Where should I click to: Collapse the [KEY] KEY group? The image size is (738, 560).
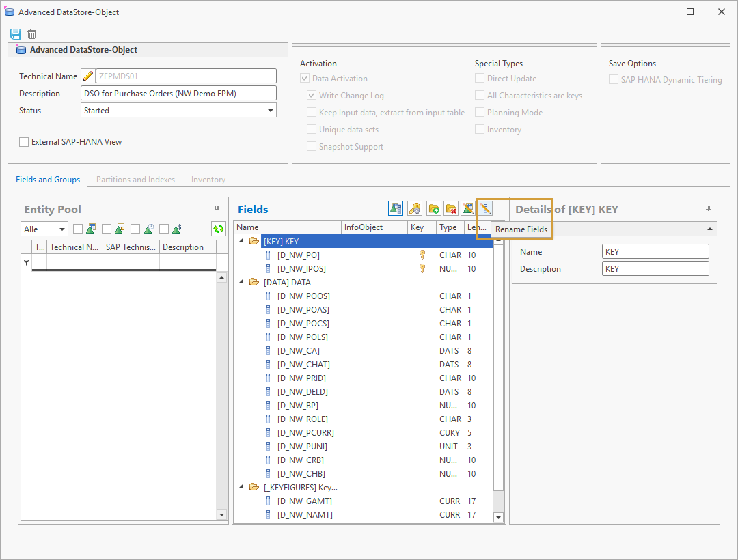point(241,240)
